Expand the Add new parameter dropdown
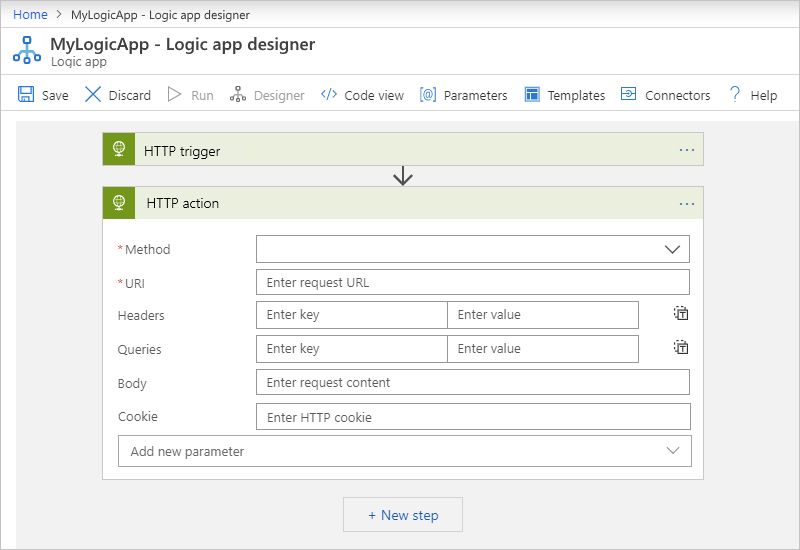The image size is (800, 550). point(404,451)
